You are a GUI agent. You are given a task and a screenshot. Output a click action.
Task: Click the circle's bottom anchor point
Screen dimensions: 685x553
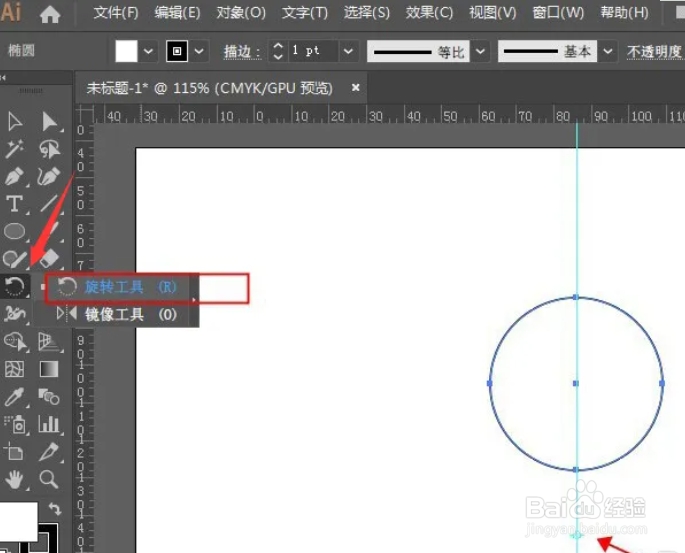(x=576, y=470)
